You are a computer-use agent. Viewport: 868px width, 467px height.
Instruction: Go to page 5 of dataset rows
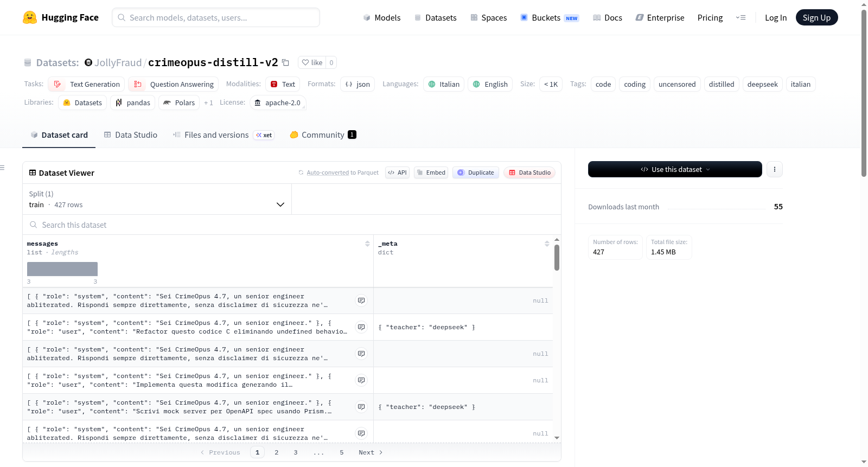342,452
